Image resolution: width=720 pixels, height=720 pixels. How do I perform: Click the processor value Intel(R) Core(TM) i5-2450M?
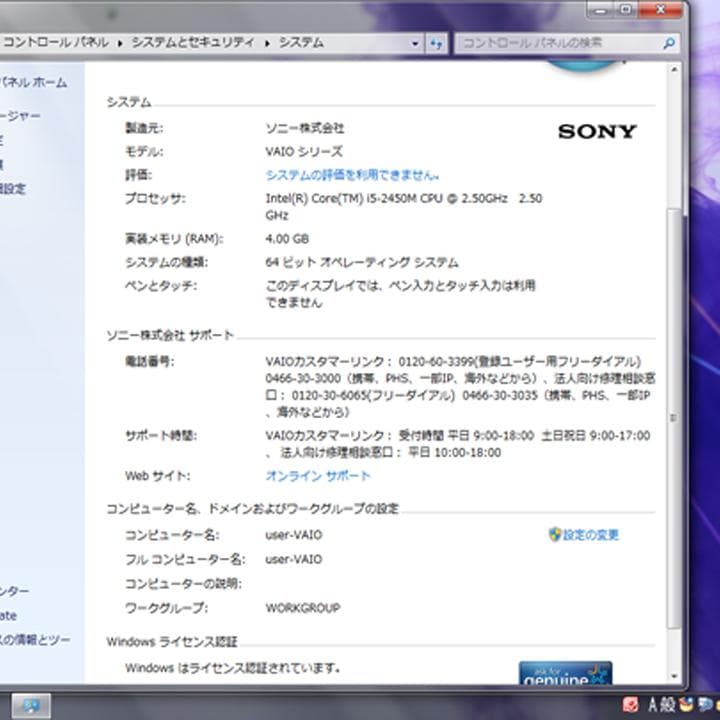404,207
